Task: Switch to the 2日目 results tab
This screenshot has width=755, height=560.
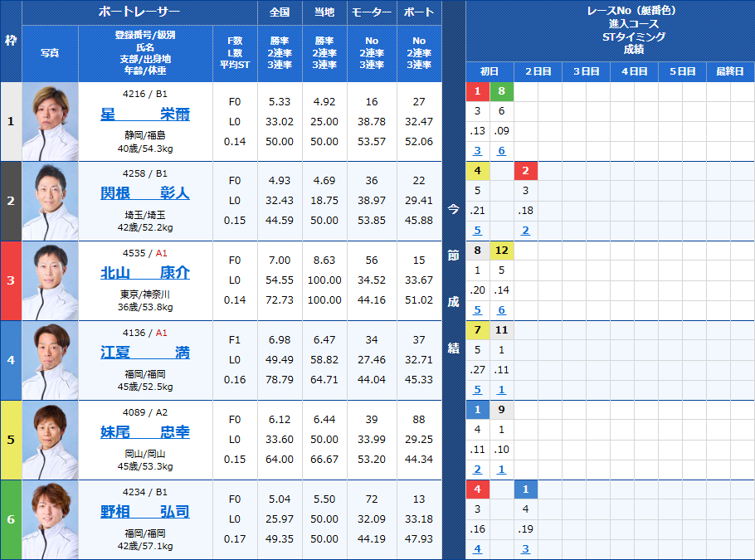Action: [536, 71]
